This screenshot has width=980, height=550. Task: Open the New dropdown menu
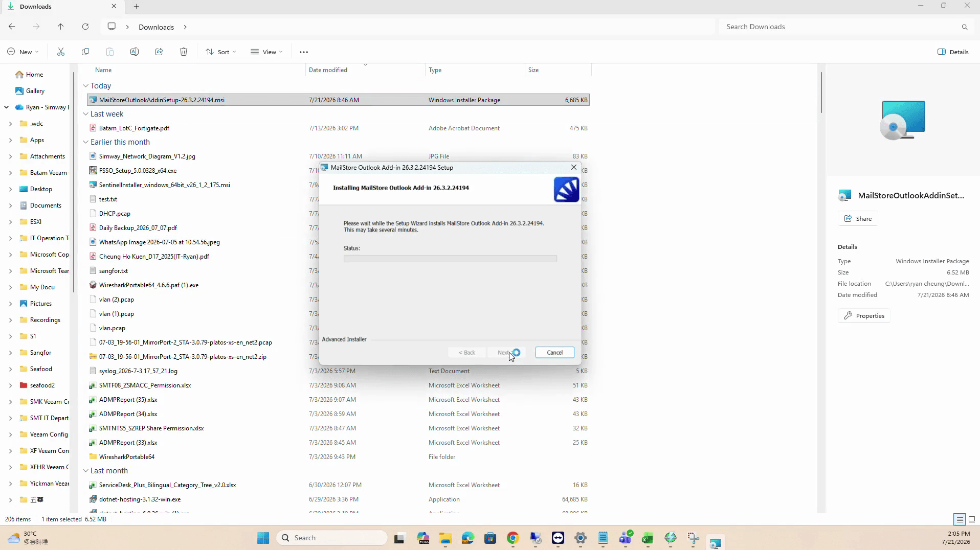(23, 52)
